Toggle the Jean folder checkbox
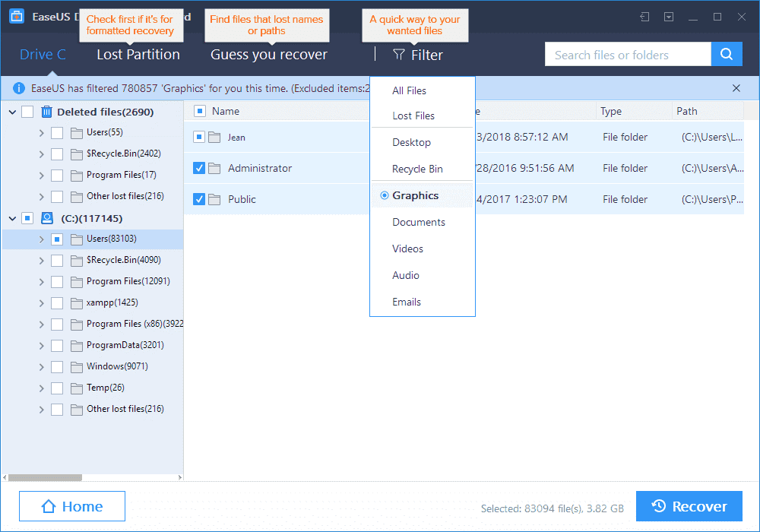This screenshot has width=760, height=532. click(x=198, y=137)
